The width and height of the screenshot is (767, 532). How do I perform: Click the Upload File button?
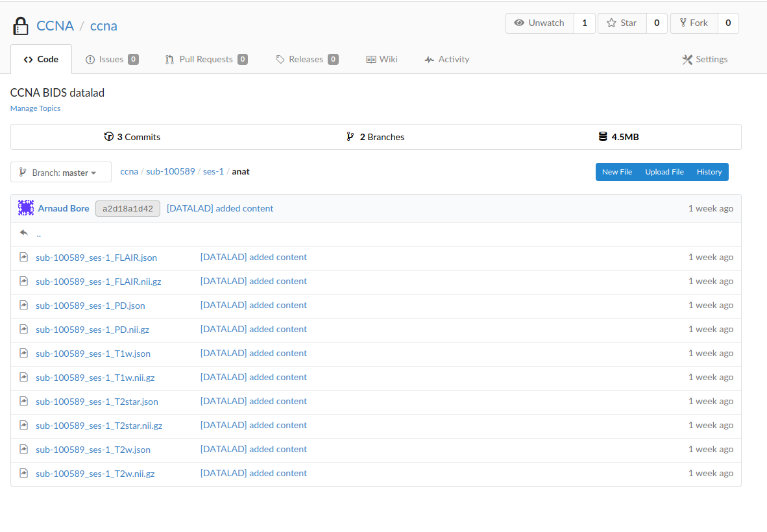664,172
